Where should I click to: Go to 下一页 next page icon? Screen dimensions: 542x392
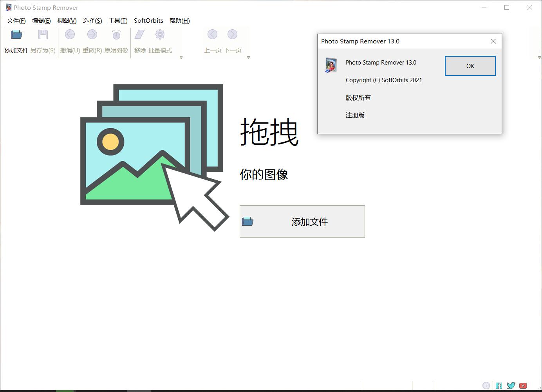(232, 34)
